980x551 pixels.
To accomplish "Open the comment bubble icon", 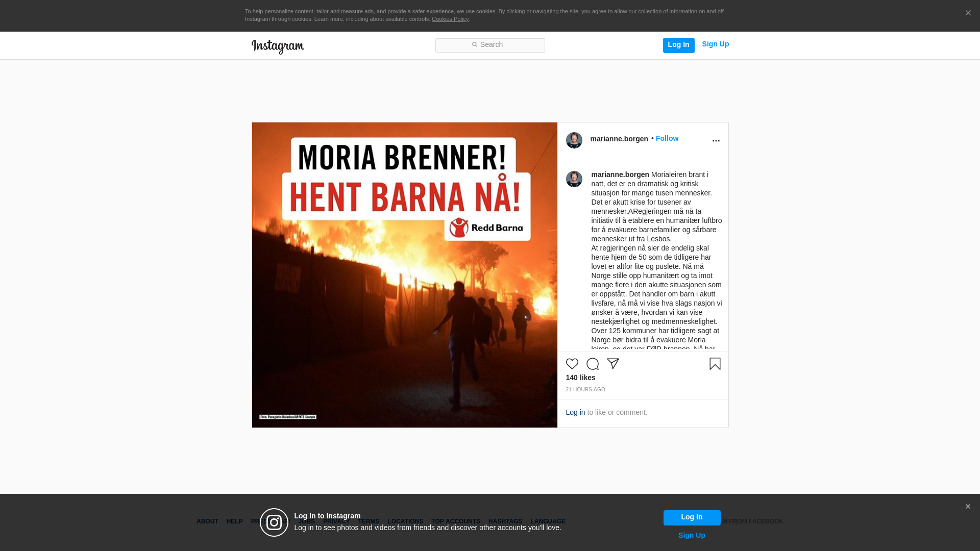I will (592, 364).
